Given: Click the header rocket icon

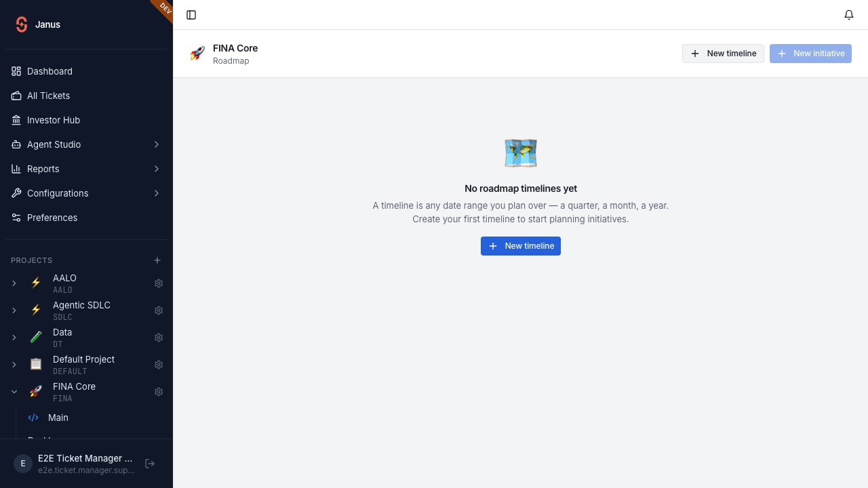Looking at the screenshot, I should coord(197,54).
